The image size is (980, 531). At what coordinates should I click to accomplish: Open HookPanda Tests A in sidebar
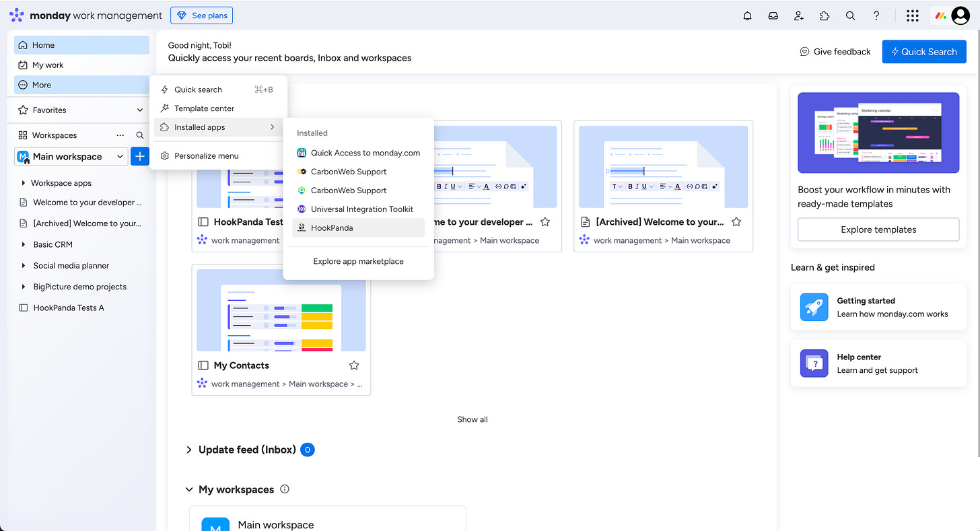[x=81, y=308]
